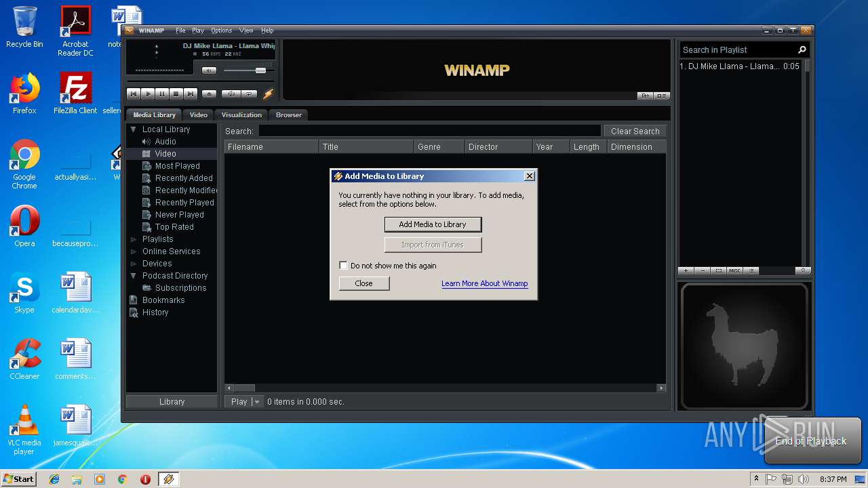Screen dimensions: 868x488
Task: Expand the Playlists tree node
Action: 134,239
